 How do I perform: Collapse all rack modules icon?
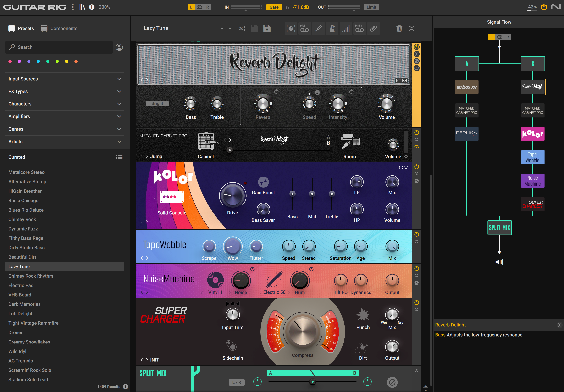point(412,28)
